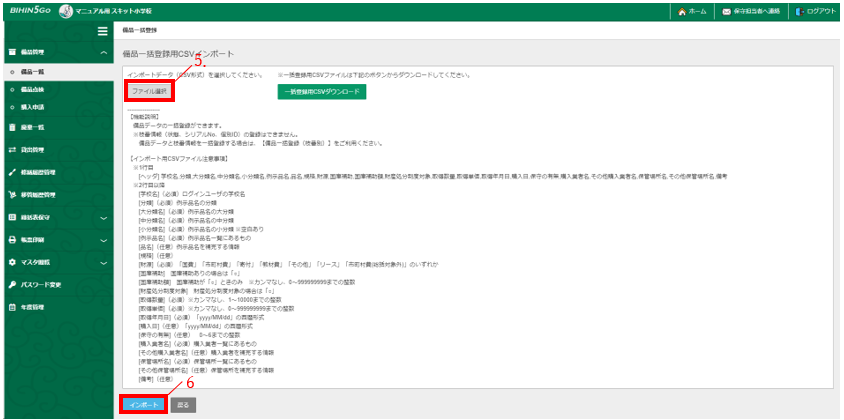The width and height of the screenshot is (844, 420).
Task: Click the home icon in the header
Action: click(x=682, y=11)
